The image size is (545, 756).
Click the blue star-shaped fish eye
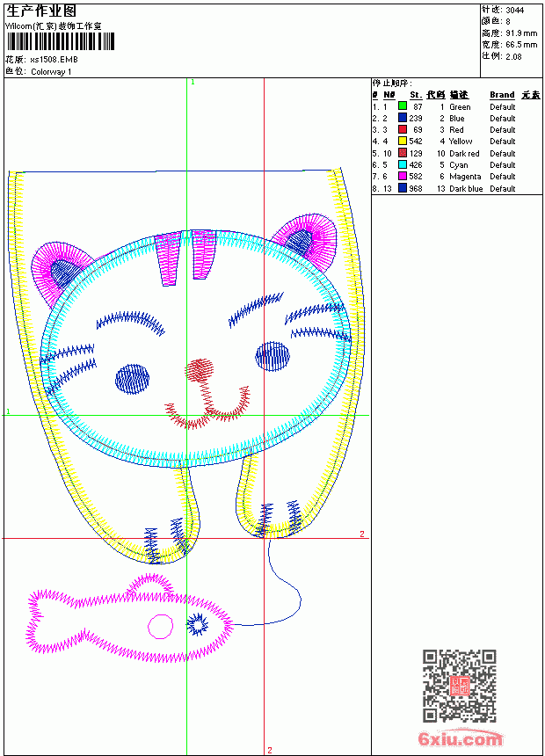point(197,625)
